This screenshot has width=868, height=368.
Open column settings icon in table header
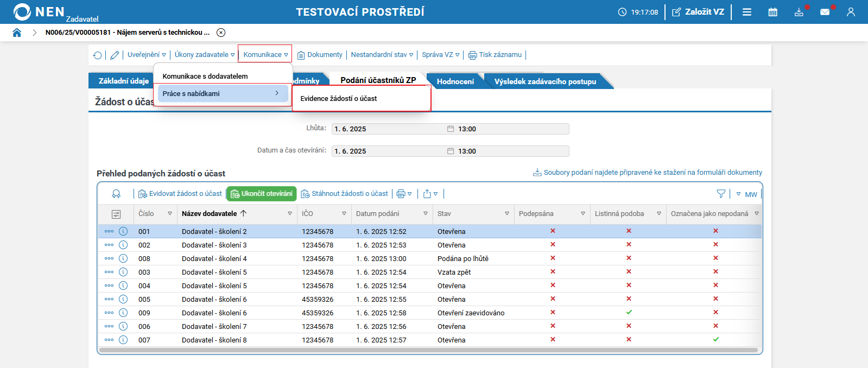click(x=116, y=214)
